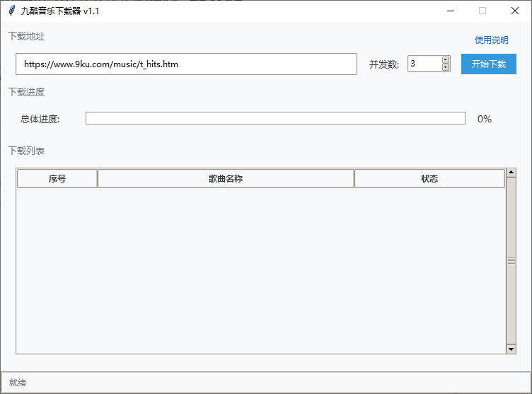
Task: Sort by the 序号 column header
Action: point(57,178)
